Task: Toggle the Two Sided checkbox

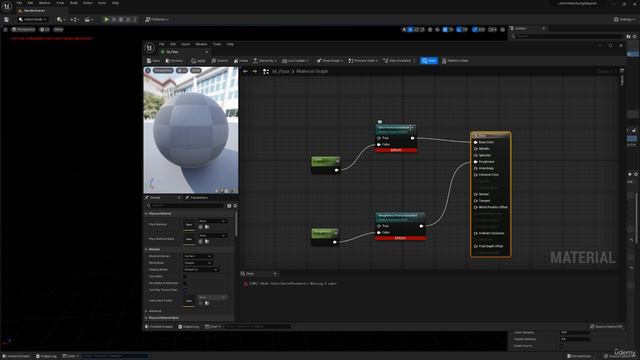Action: (x=185, y=276)
